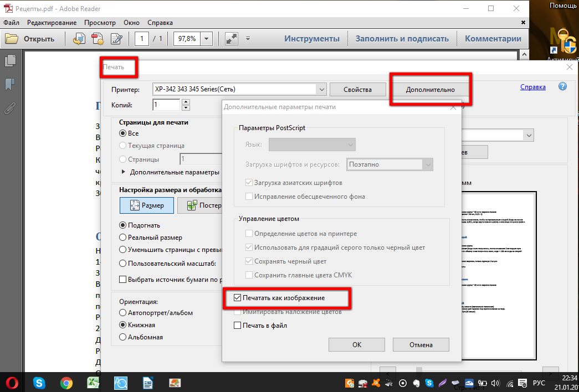Click the magnifier app icon in taskbar
This screenshot has width=579, height=392.
coord(120,383)
